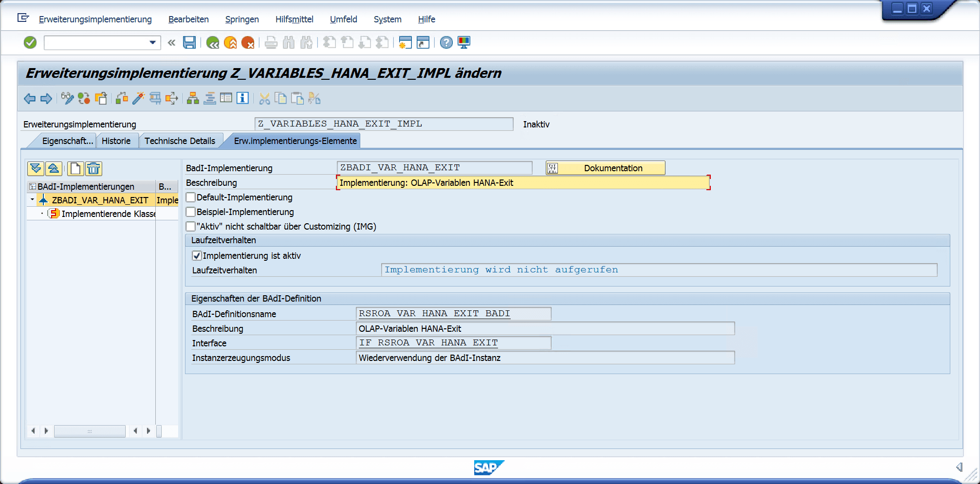
Task: Expand all nodes icon in BAdI tree
Action: [36, 169]
